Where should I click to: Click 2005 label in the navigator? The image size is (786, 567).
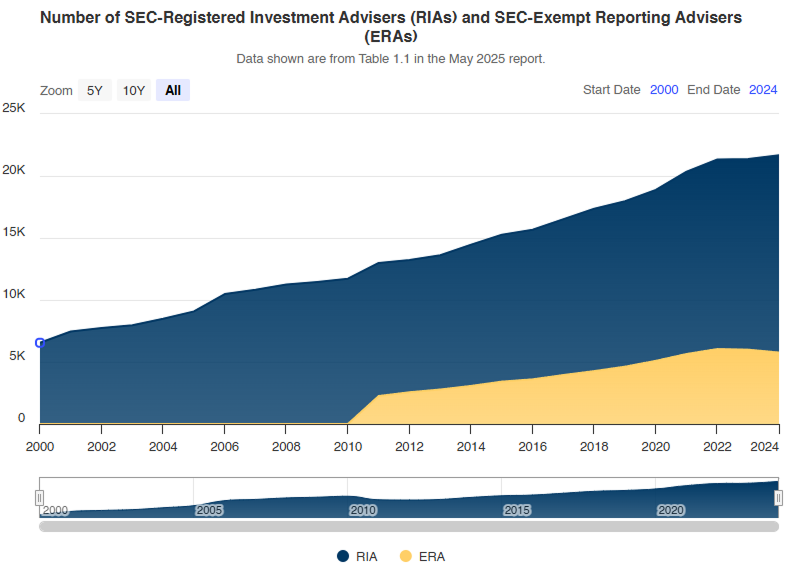click(x=209, y=510)
